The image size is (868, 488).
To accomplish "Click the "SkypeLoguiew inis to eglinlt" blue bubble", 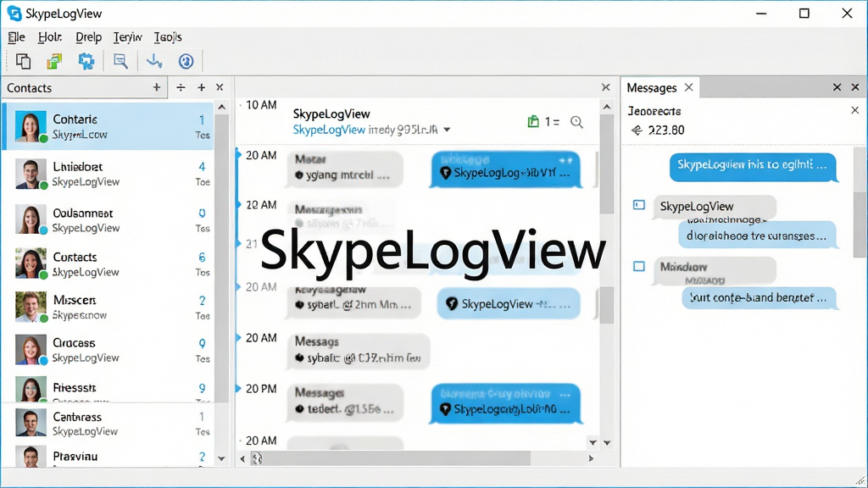I will (753, 167).
